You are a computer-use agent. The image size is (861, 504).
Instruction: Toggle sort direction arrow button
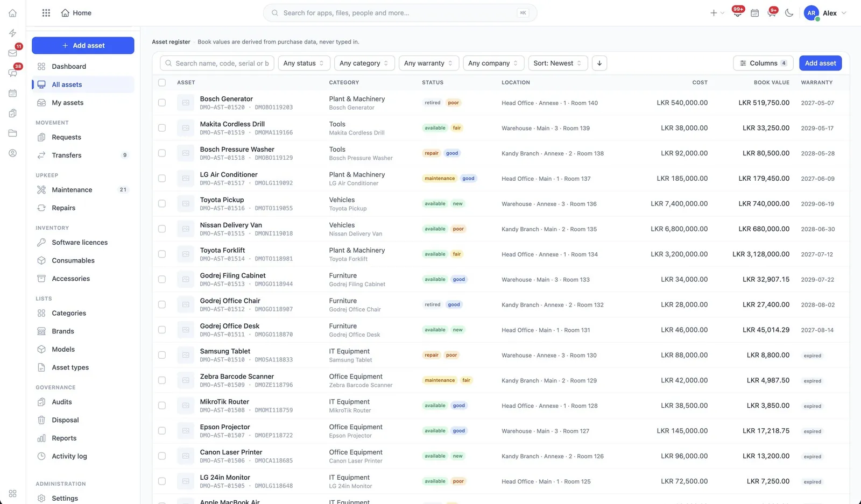[x=599, y=63]
